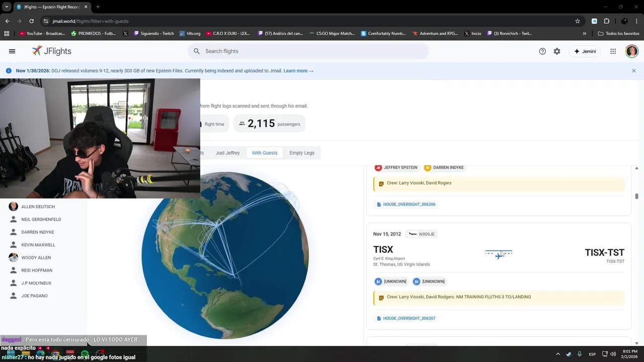
Task: Click the Nov 15, 2012 flight date
Action: tap(387, 234)
